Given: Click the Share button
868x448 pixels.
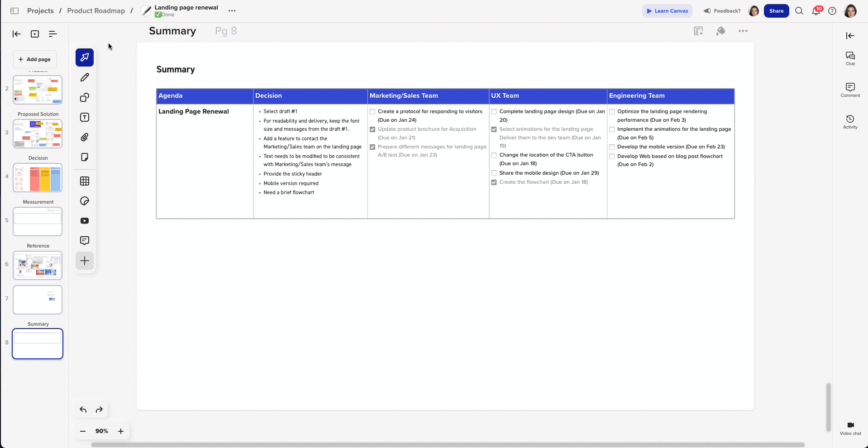Looking at the screenshot, I should (776, 11).
